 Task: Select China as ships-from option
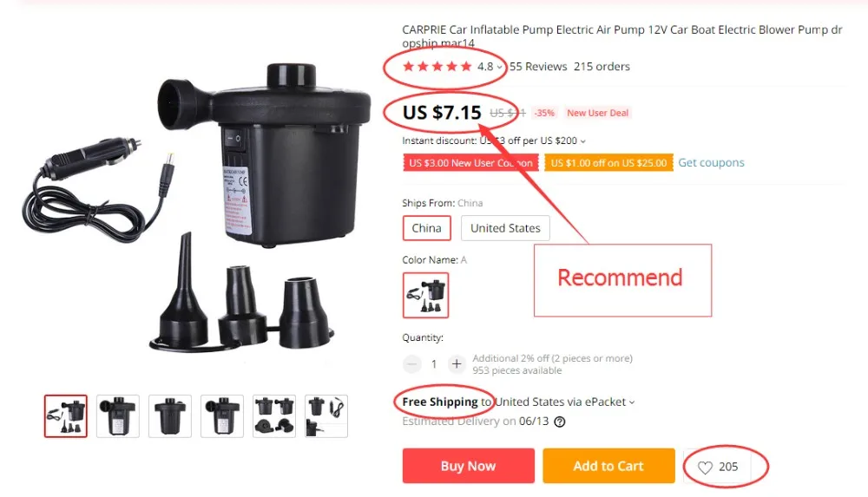pyautogui.click(x=427, y=228)
